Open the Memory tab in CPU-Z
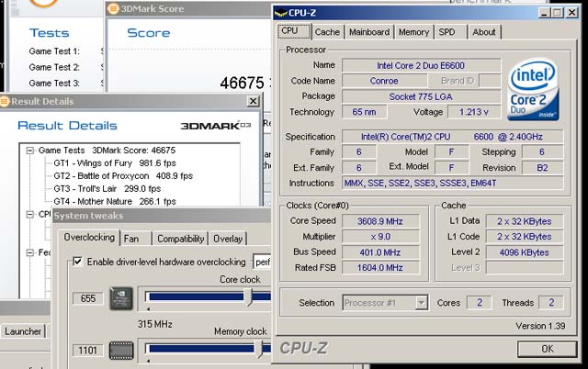Viewport: 588px width, 369px height. click(413, 32)
